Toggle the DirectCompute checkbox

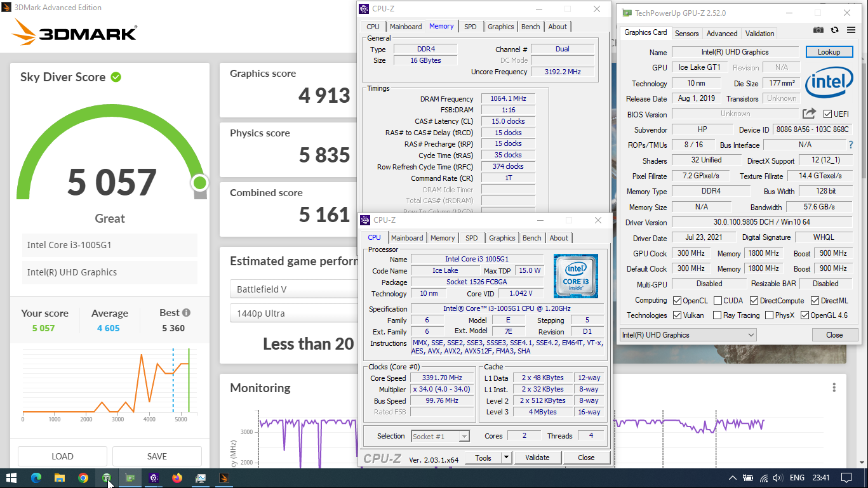(x=754, y=301)
